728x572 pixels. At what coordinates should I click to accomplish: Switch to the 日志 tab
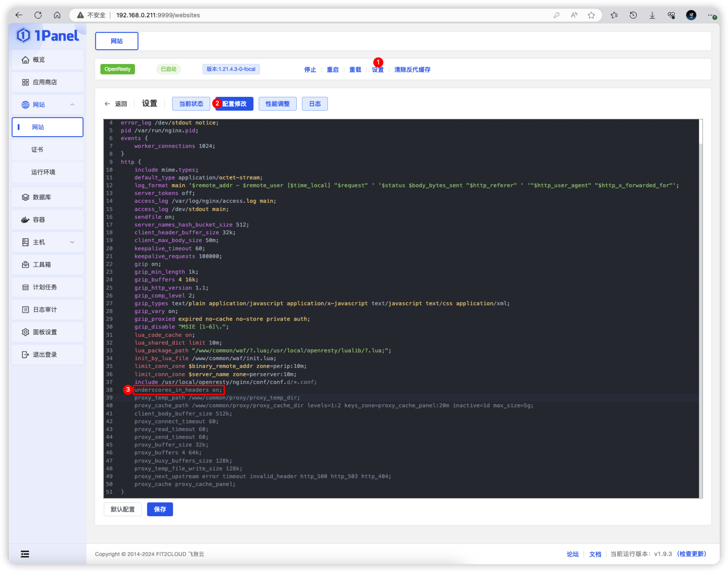tap(314, 103)
